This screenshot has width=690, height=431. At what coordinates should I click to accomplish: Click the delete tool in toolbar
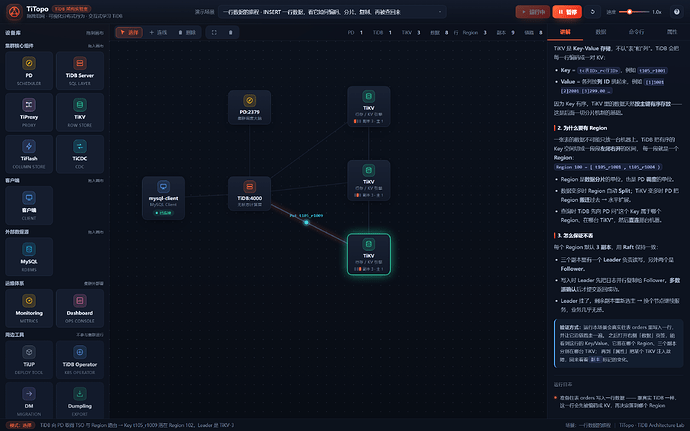coord(187,32)
